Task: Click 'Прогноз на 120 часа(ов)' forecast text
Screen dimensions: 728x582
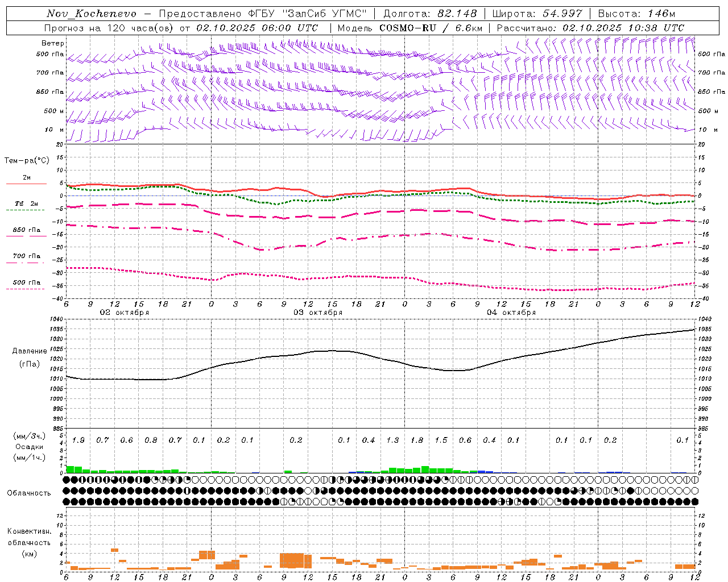Action: pos(109,28)
